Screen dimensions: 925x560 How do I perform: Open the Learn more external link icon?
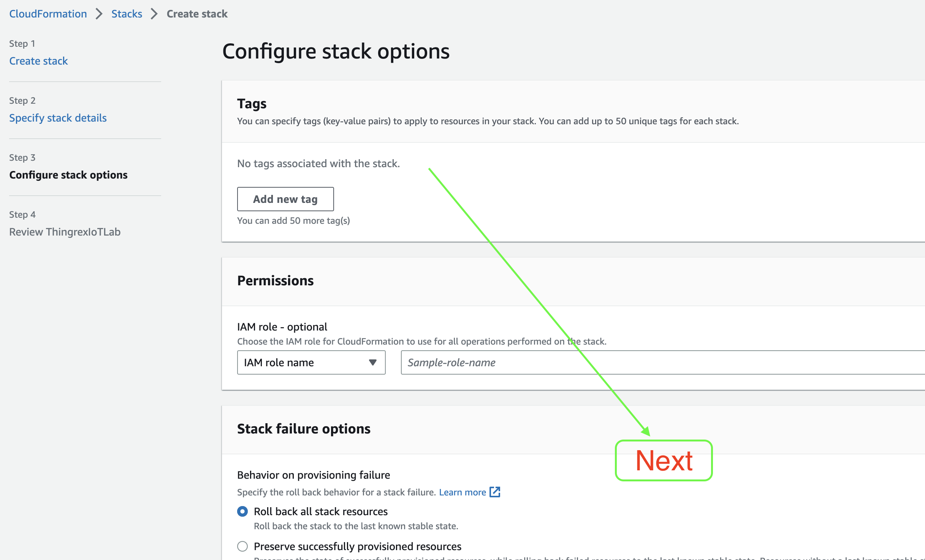[495, 492]
